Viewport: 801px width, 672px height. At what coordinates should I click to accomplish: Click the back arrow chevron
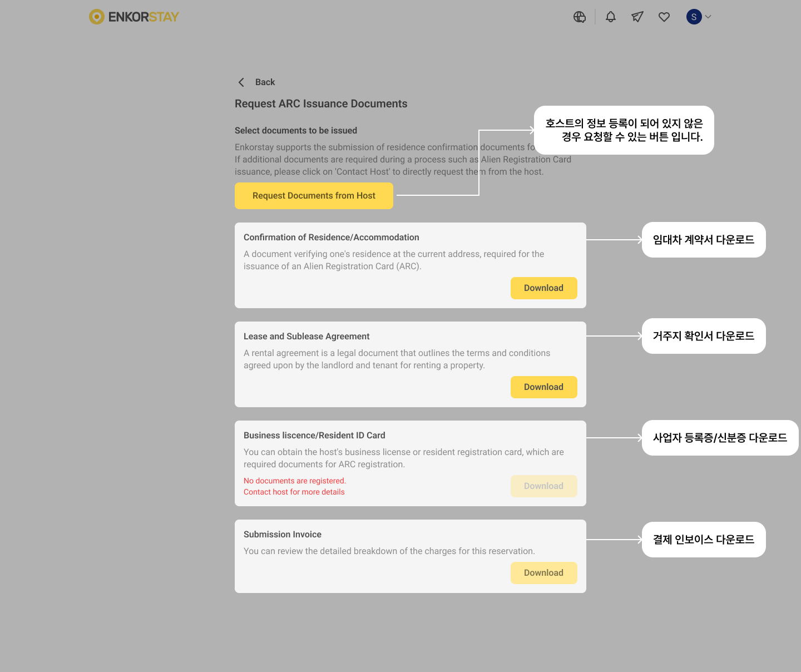[x=241, y=82]
